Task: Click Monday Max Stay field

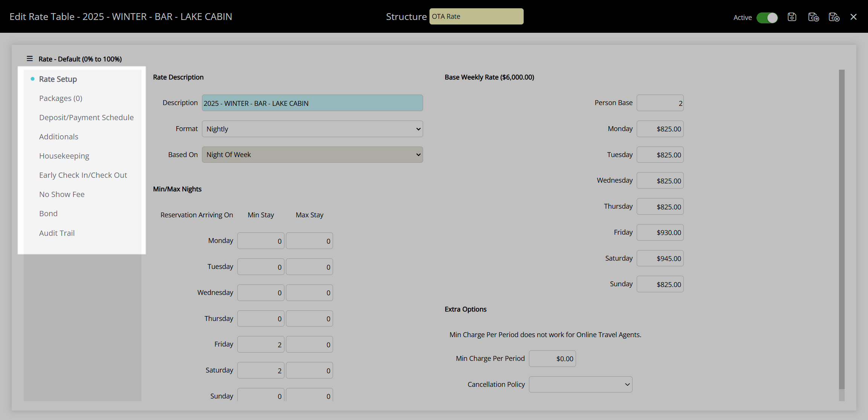Action: 309,241
